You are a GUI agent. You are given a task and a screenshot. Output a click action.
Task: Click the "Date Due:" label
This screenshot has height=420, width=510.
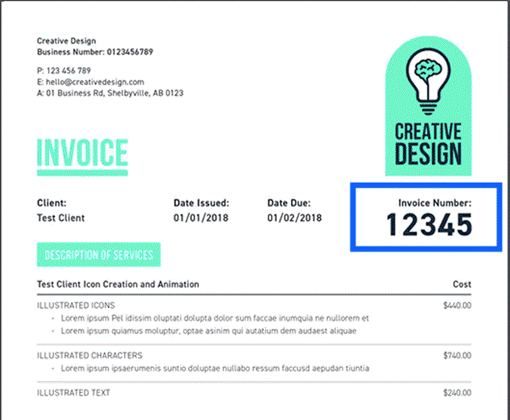289,203
